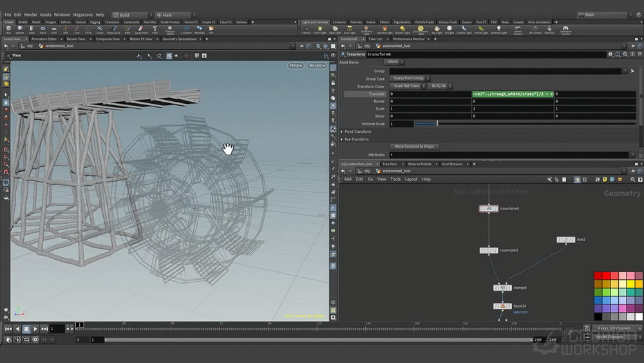Click the Group input field
The height and width of the screenshot is (363, 644).
505,71
